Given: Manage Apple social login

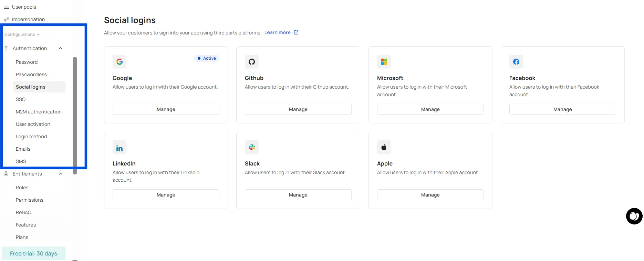Looking at the screenshot, I should (x=430, y=195).
